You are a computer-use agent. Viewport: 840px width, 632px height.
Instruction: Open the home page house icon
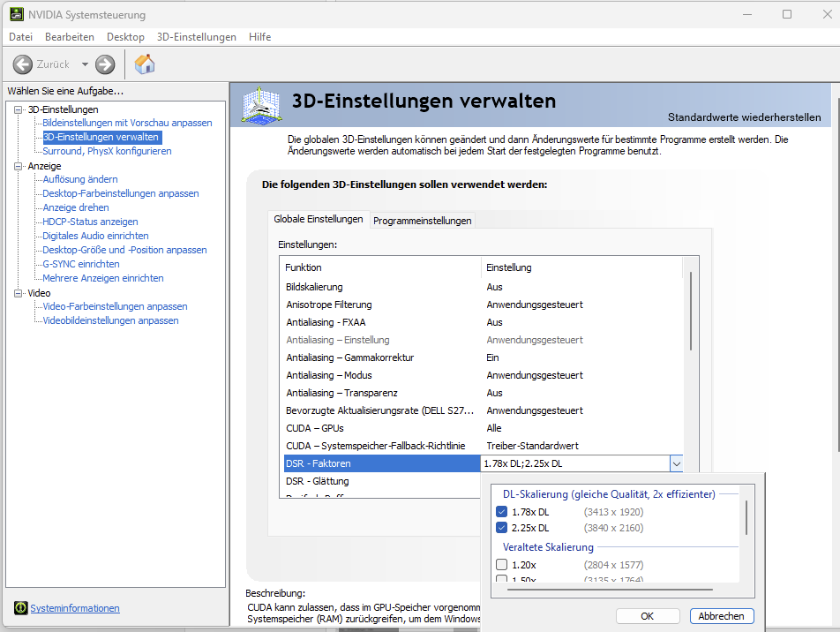click(x=145, y=64)
